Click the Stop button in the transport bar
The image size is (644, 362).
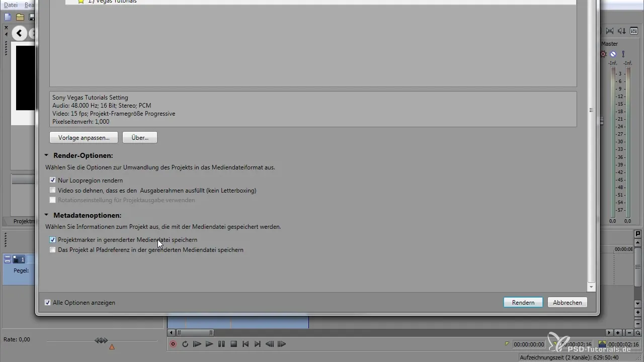point(233,344)
